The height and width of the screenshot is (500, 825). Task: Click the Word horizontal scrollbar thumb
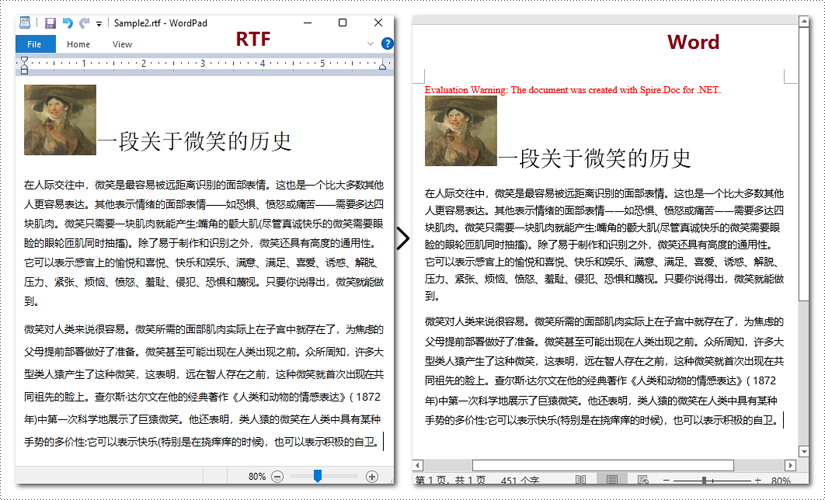click(x=603, y=465)
